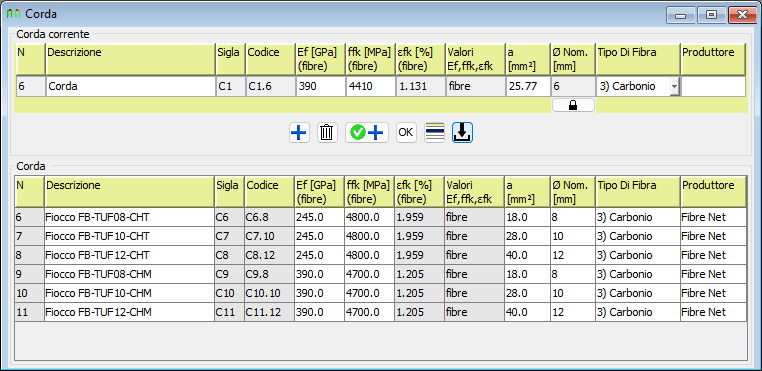
Task: Select the Fiocco FB-TUF12-CHM row
Action: (381, 312)
